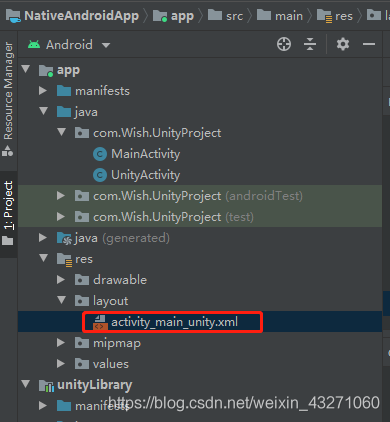Expand the manifests folder under app
The height and width of the screenshot is (422, 390).
43,91
